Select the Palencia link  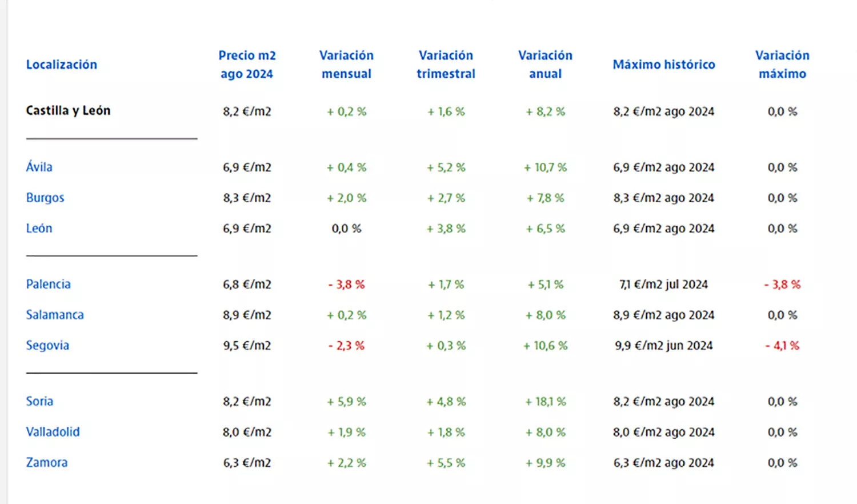[49, 284]
